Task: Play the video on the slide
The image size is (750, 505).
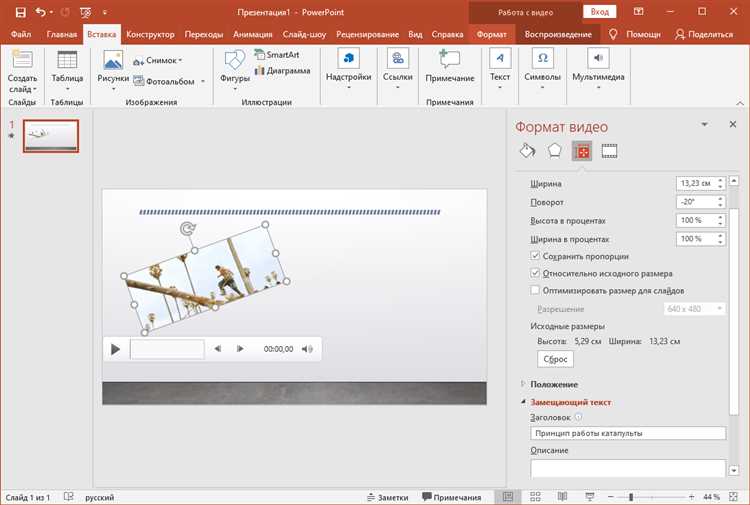Action: coord(116,349)
